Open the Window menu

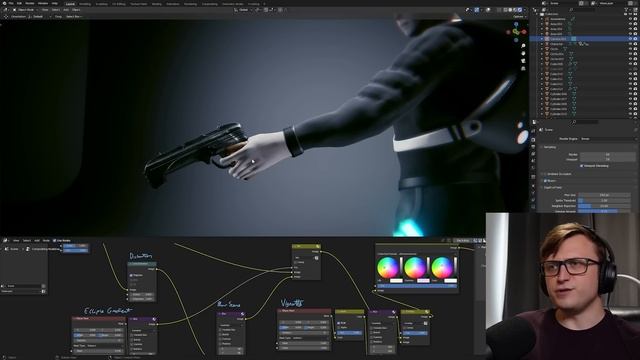(x=43, y=3)
